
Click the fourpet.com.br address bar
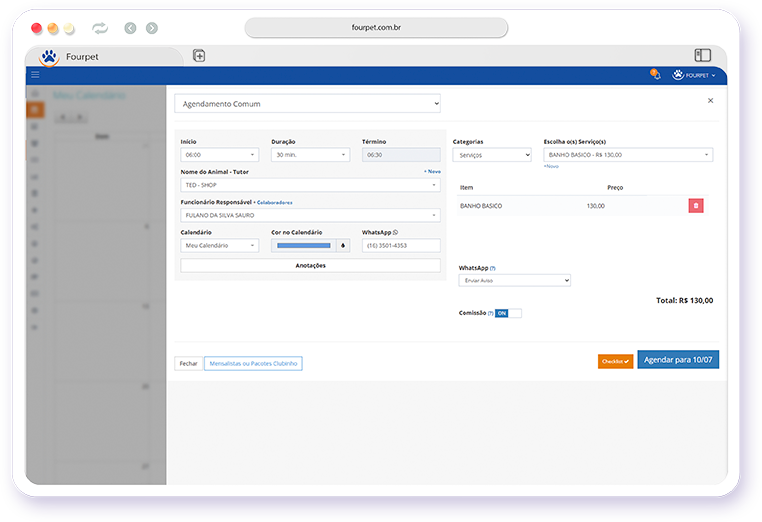click(x=376, y=28)
